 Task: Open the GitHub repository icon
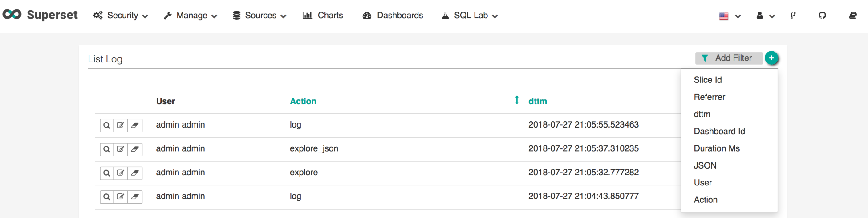(x=822, y=16)
